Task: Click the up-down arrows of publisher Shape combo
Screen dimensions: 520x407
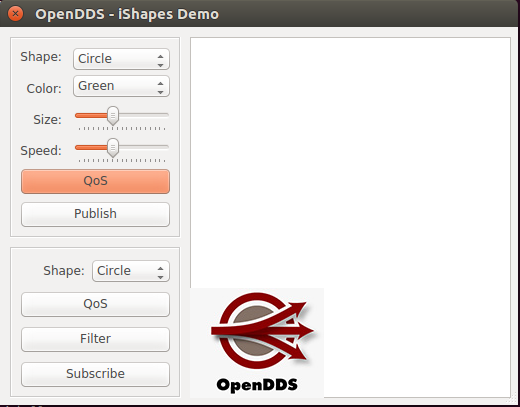Action: pos(161,60)
